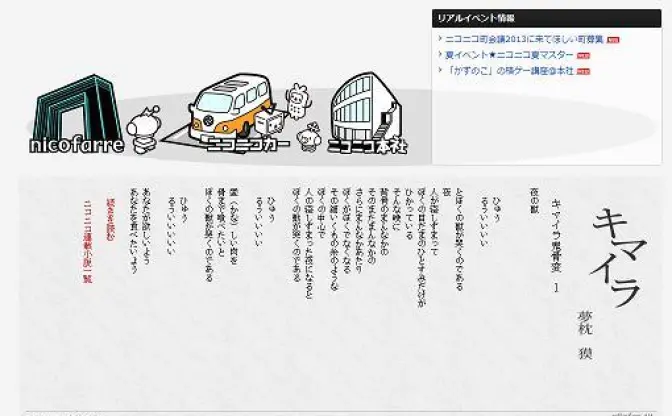The width and height of the screenshot is (672, 416).
Task: Click the line あなたが欲しいよう
Action: (145, 226)
